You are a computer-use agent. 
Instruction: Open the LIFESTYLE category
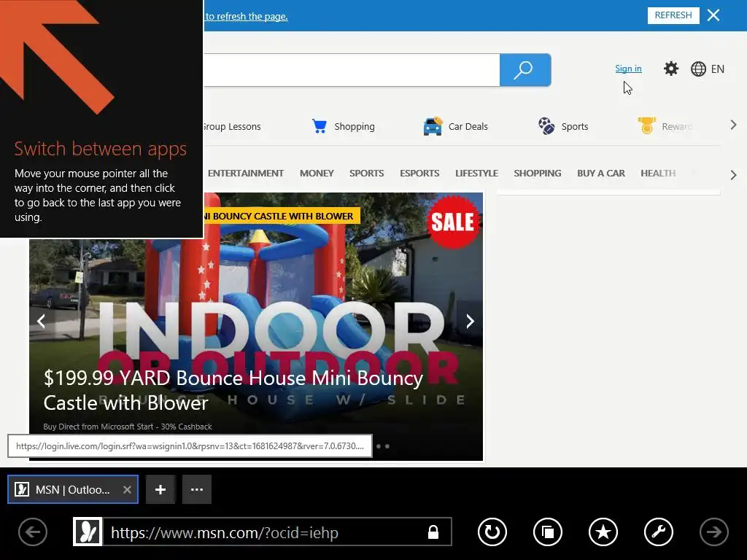[x=476, y=174]
